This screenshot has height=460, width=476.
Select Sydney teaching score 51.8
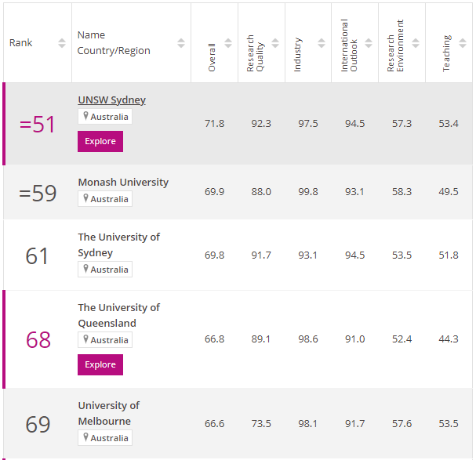click(x=449, y=255)
